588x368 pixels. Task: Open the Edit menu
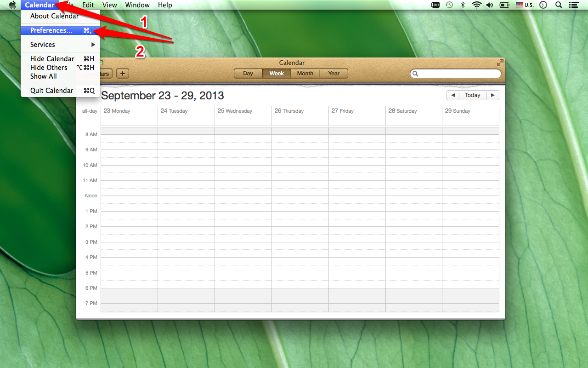pyautogui.click(x=88, y=5)
